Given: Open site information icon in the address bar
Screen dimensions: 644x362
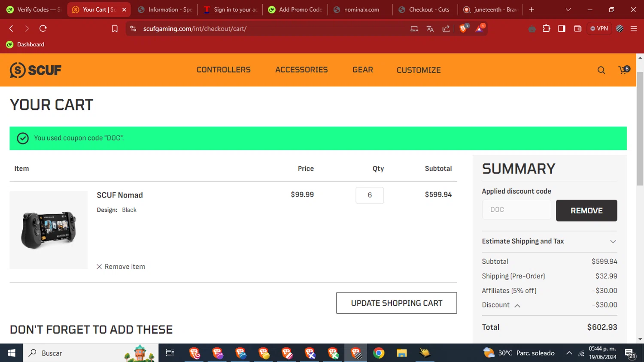Looking at the screenshot, I should [133, 29].
